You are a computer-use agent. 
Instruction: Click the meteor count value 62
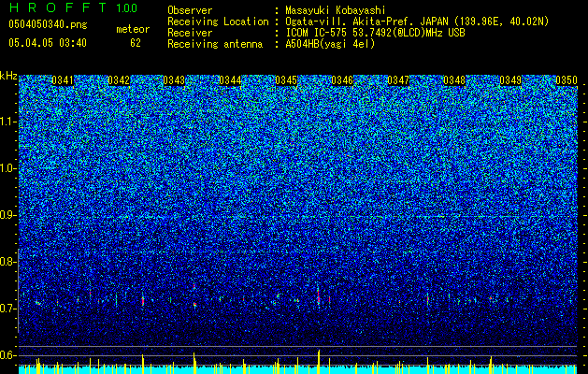pyautogui.click(x=136, y=43)
